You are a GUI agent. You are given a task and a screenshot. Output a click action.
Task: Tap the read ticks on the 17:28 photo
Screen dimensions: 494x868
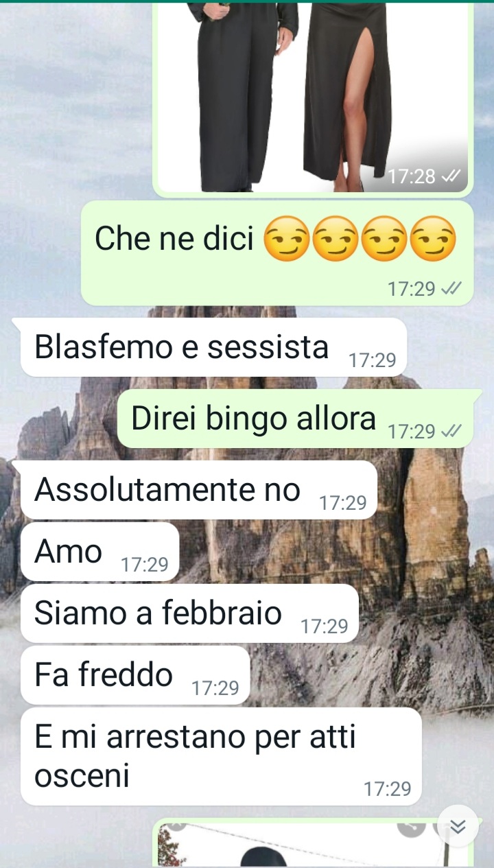point(450,176)
